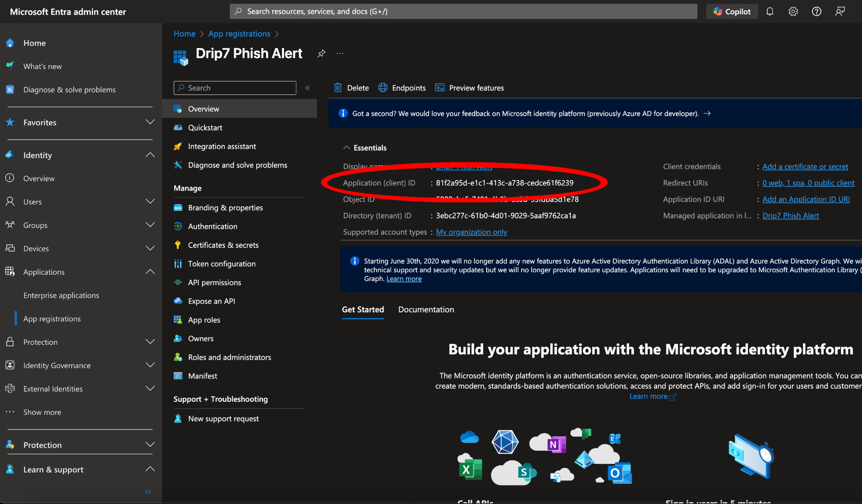Image resolution: width=862 pixels, height=504 pixels.
Task: Open managed application Drip7 Phish Alert link
Action: 790,216
